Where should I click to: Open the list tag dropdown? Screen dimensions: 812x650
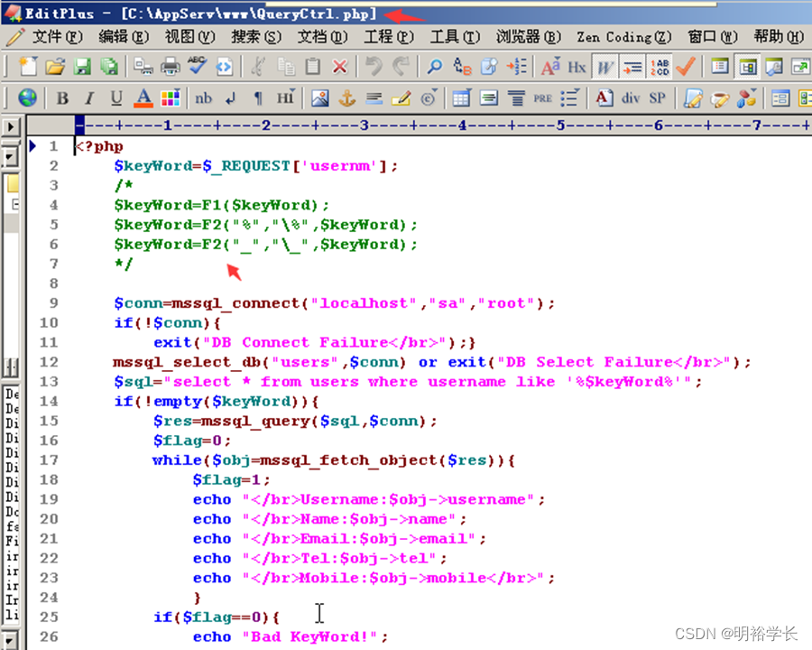[569, 97]
